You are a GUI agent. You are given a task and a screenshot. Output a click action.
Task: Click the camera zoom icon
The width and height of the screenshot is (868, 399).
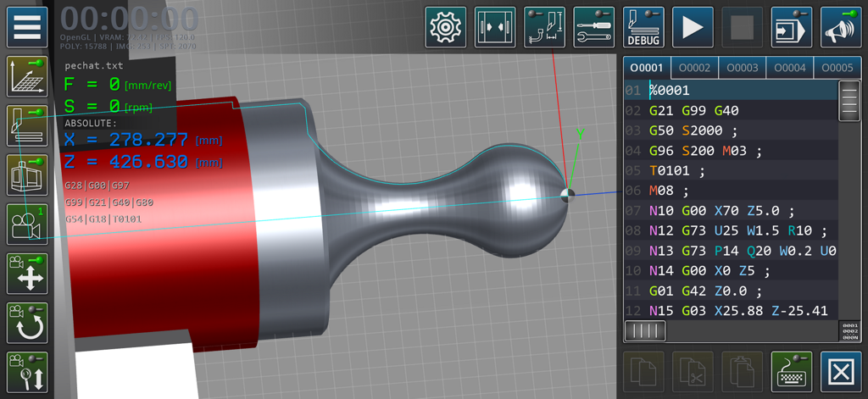tap(27, 372)
